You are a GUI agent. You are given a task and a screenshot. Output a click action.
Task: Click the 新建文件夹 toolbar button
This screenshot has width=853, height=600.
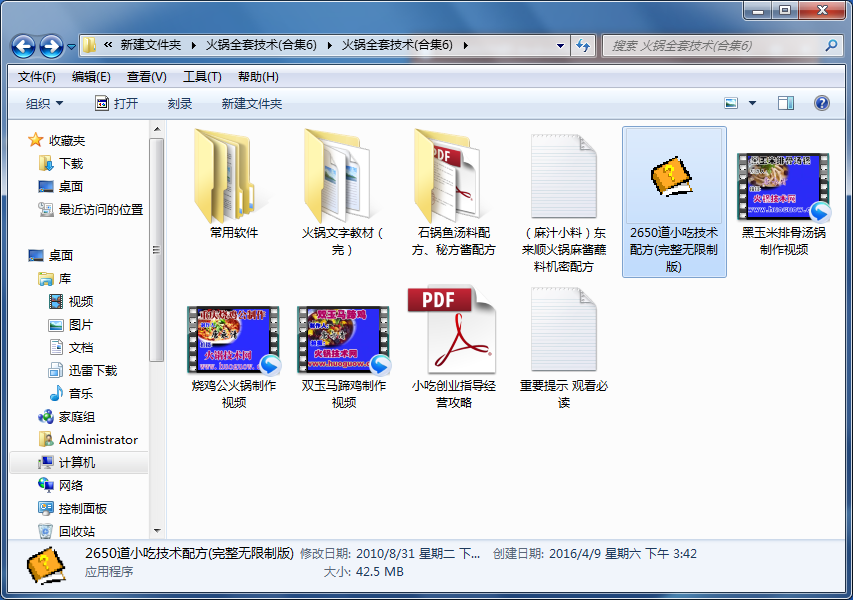[252, 104]
